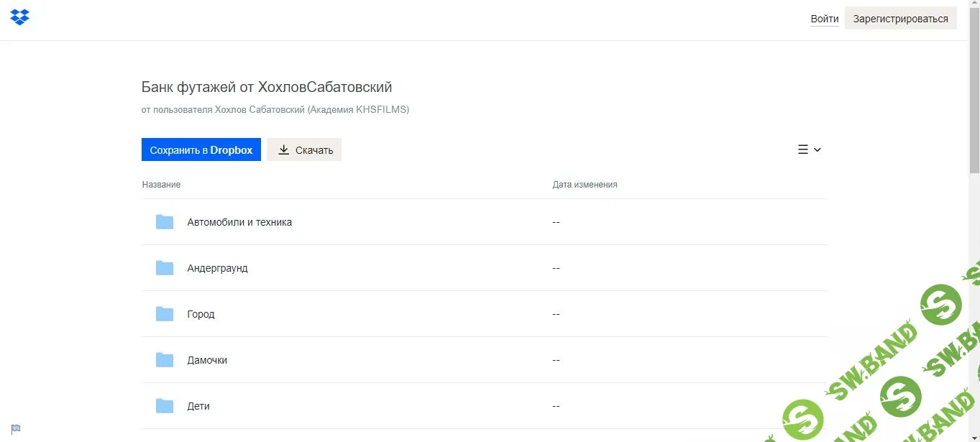Click Сохранить в Dropbox button
Viewport: 980px width, 442px height.
pyautogui.click(x=201, y=149)
